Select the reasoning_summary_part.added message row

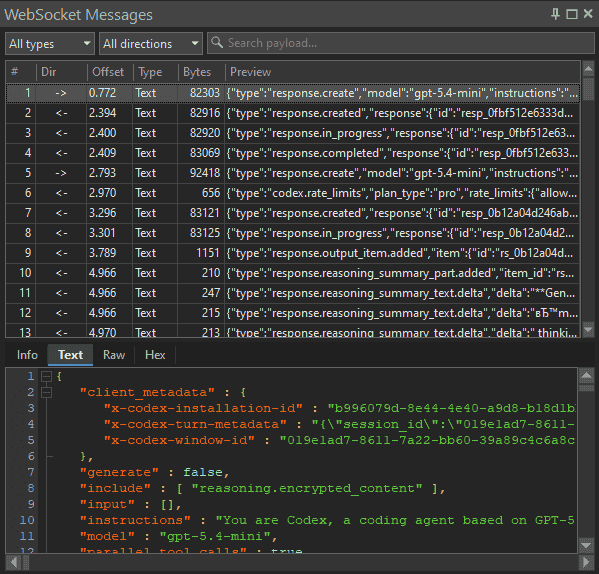[293, 273]
